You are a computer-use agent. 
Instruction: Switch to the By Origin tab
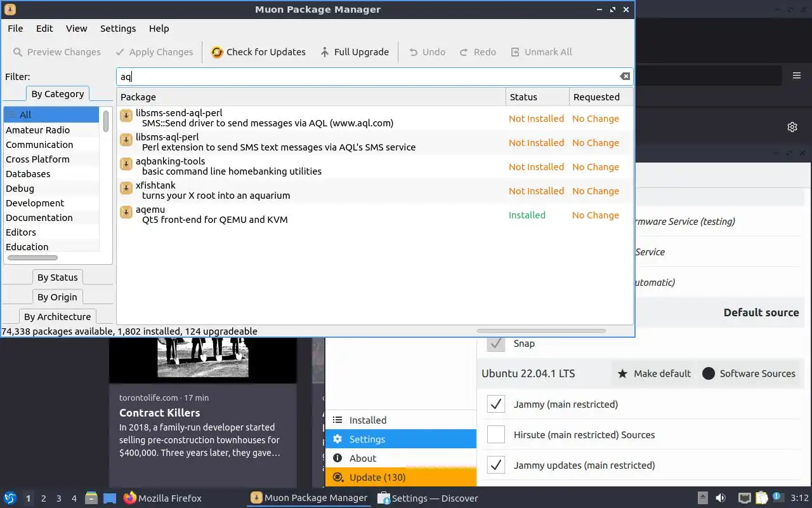click(57, 297)
